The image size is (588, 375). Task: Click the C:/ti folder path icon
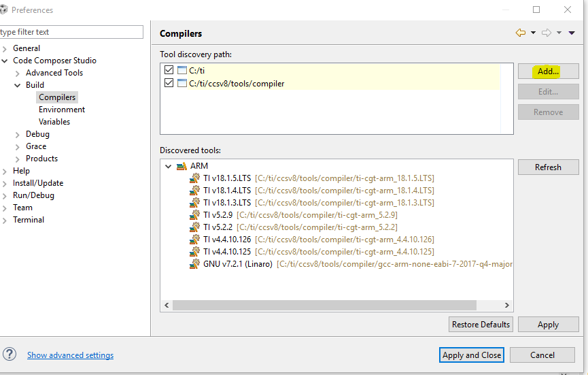tap(181, 70)
